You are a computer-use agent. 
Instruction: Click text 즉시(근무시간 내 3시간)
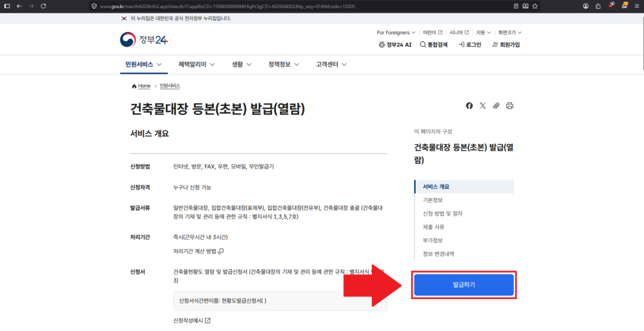coord(201,237)
